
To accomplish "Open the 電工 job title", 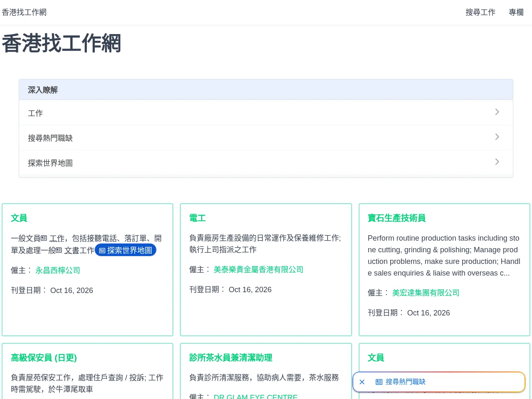I will tap(197, 218).
